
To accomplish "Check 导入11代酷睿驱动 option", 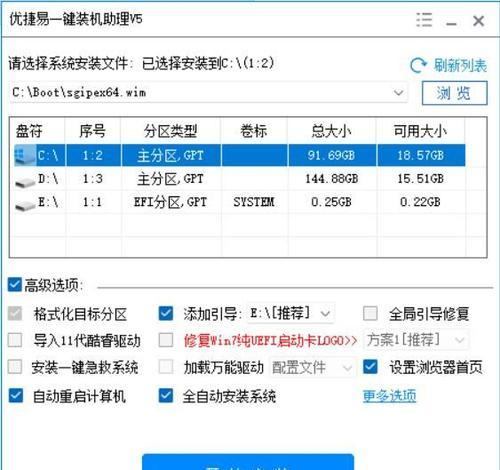I will (15, 340).
